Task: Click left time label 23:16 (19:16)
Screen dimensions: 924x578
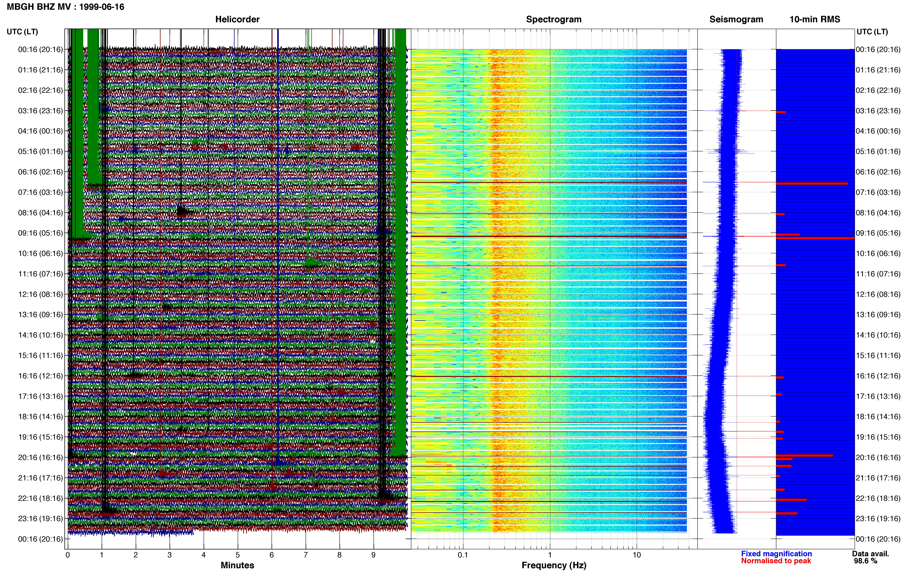Action: point(41,519)
